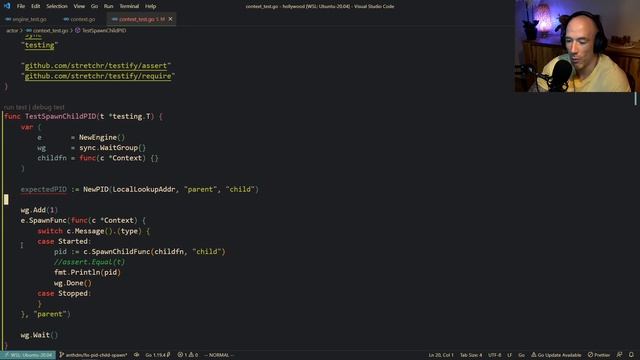Switch to the context.go tab

pos(79,19)
